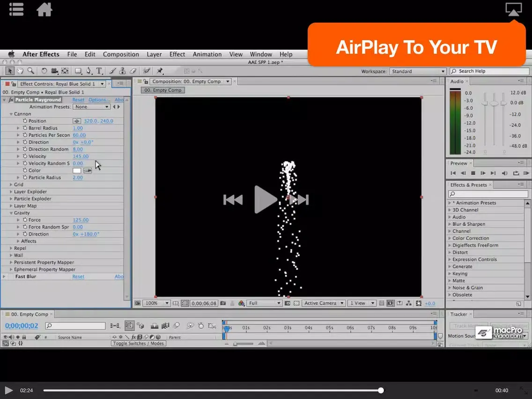Viewport: 532px width, 399px height.
Task: Toggle Particle Radius stopwatch
Action: [x=25, y=177]
